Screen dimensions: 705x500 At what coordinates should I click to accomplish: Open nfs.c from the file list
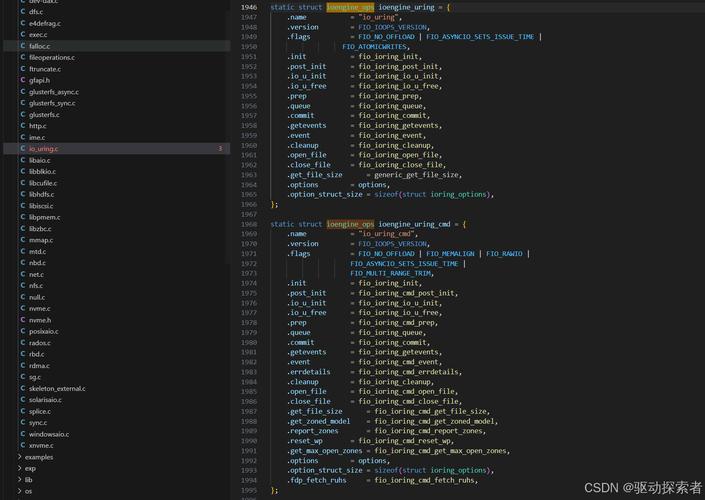pos(36,286)
